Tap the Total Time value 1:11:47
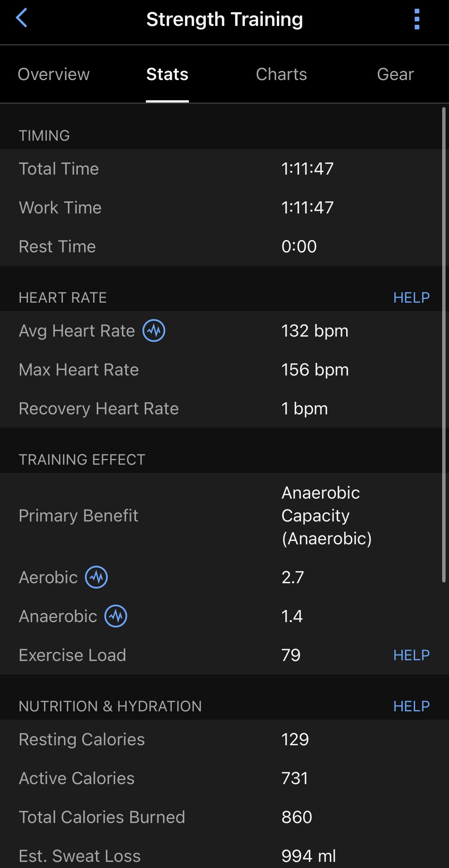 click(307, 169)
